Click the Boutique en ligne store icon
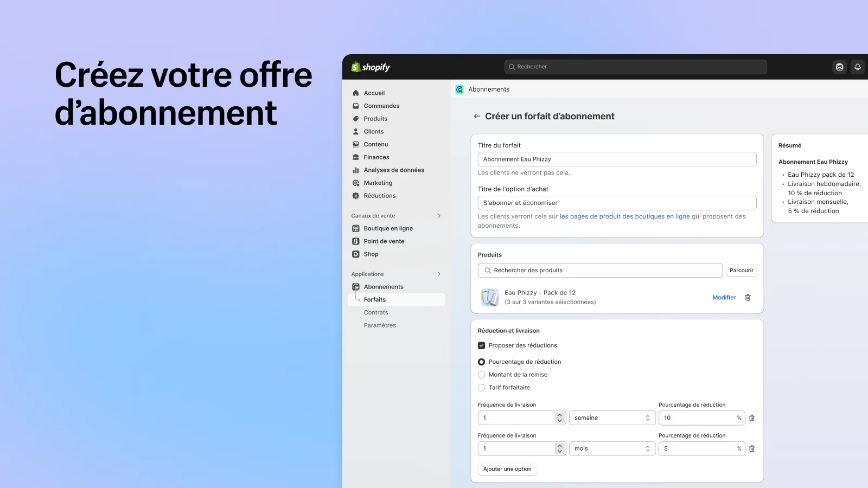Image resolution: width=868 pixels, height=488 pixels. point(356,228)
